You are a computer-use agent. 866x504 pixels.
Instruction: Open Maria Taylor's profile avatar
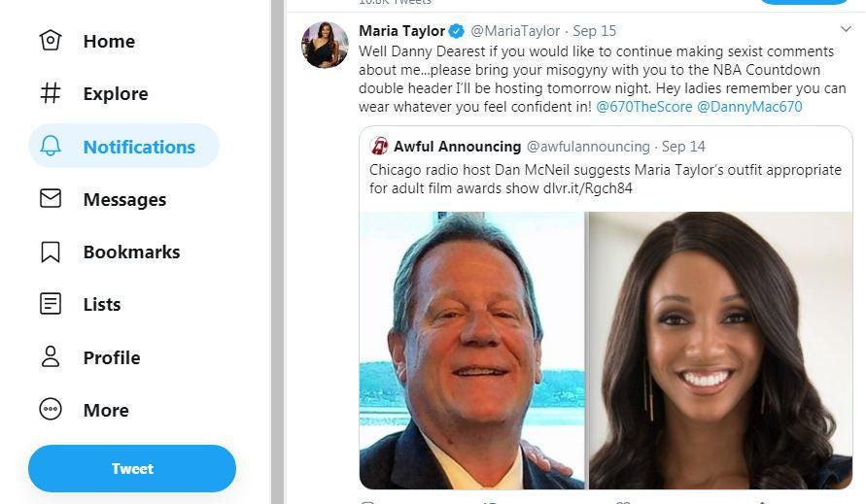point(325,45)
